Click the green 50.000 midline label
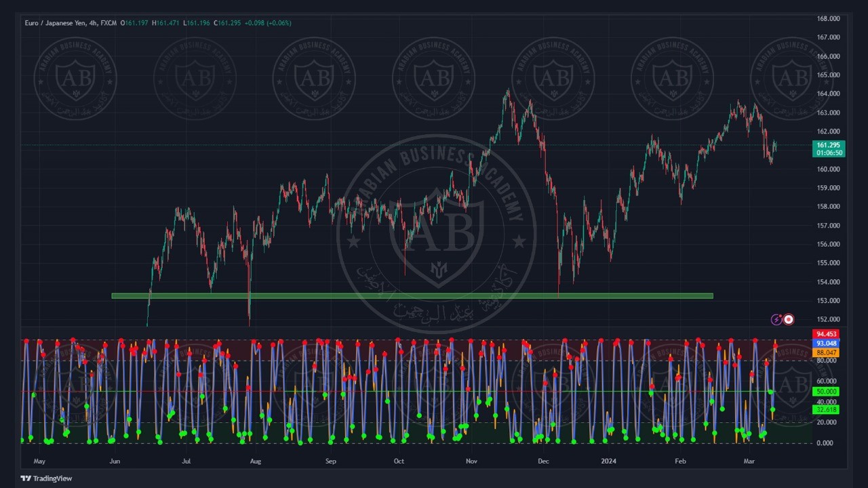 point(826,392)
